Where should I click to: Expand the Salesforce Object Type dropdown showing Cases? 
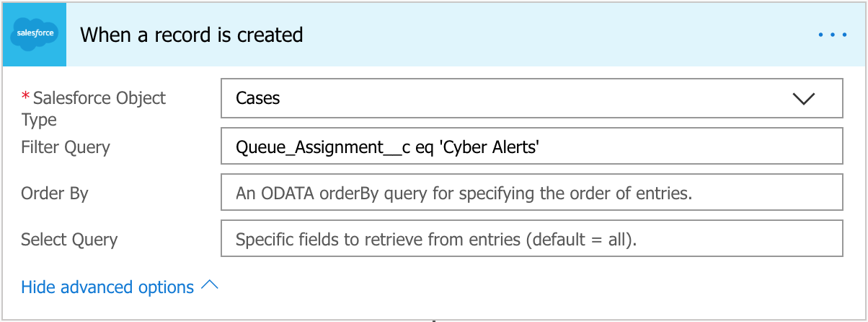coord(531,98)
